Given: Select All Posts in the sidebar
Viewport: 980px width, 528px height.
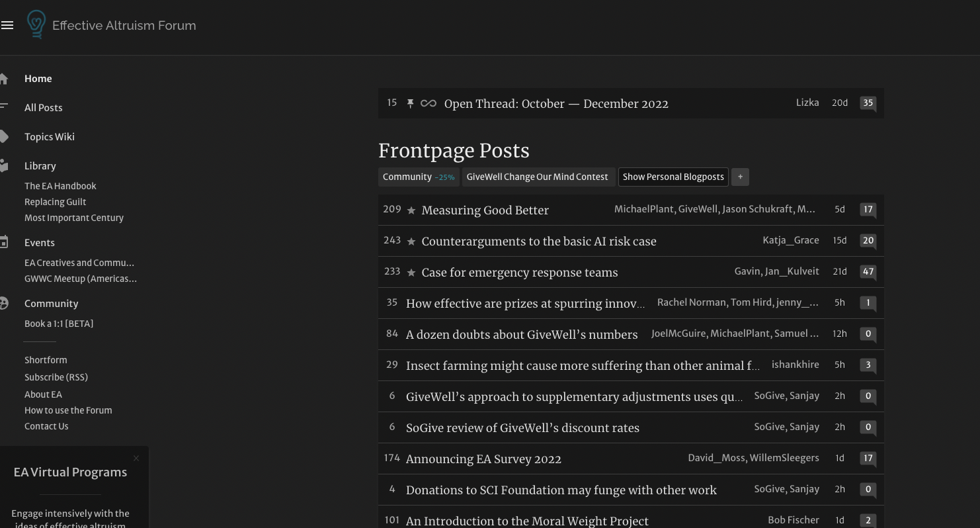Looking at the screenshot, I should point(44,108).
